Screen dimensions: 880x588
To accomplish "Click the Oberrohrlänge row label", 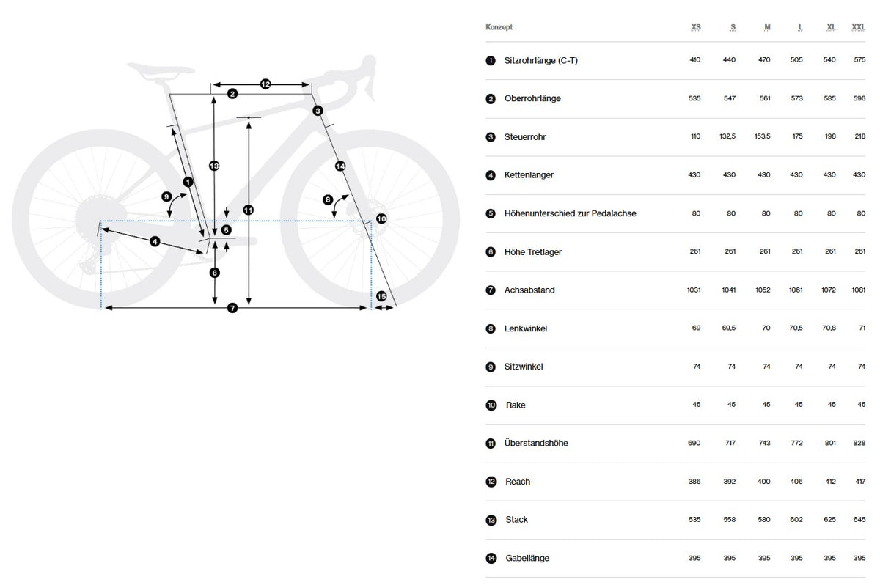I will pyautogui.click(x=533, y=98).
